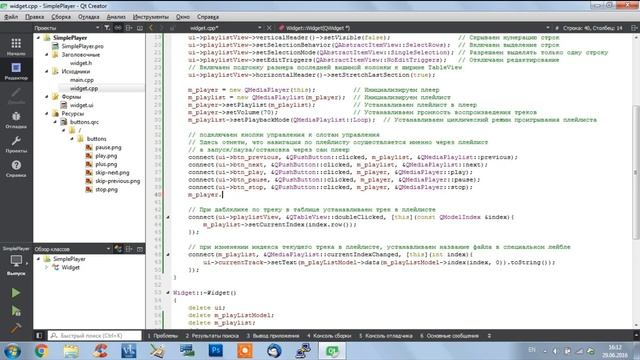Go forward in editor navigation history
The image size is (640, 360).
click(x=161, y=28)
